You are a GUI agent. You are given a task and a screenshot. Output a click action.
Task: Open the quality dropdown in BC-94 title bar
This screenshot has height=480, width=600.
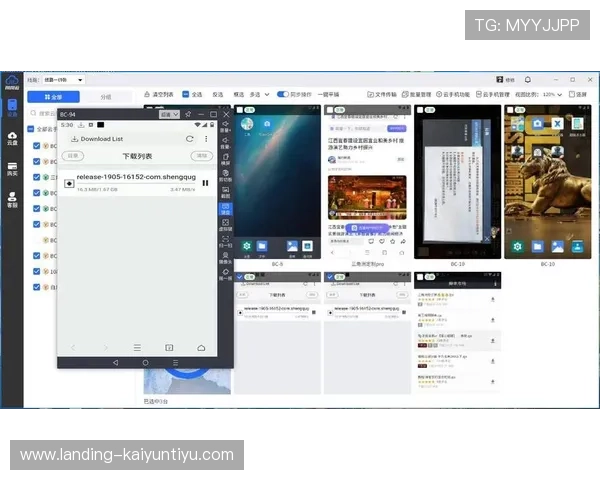(169, 115)
